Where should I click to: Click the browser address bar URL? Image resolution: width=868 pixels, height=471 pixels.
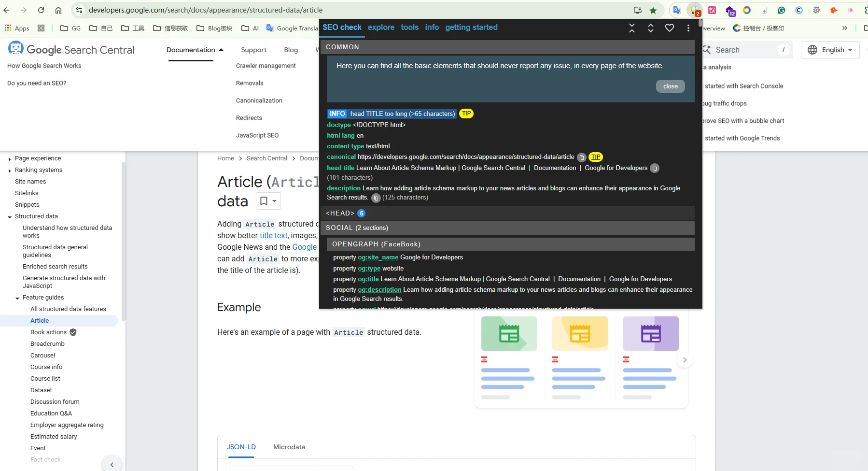point(206,10)
